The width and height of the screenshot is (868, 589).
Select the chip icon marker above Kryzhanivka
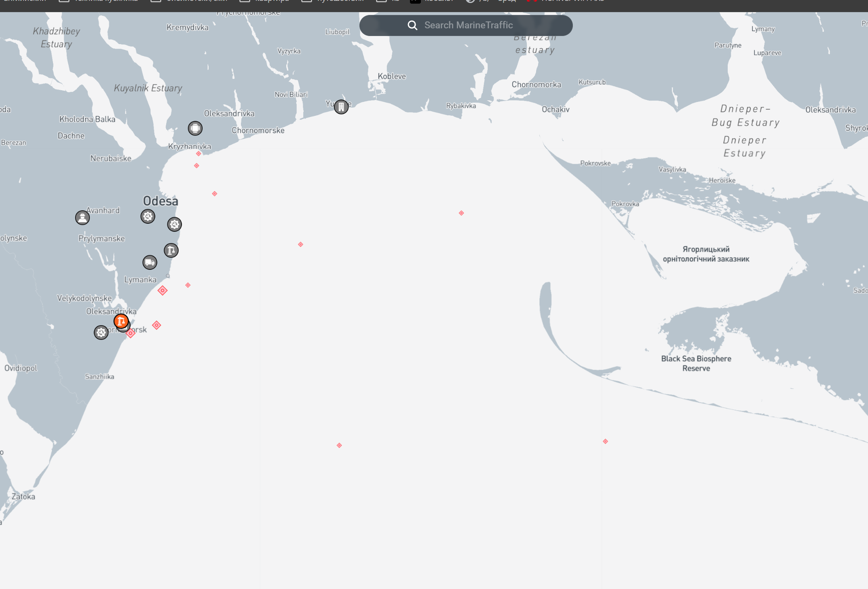195,128
